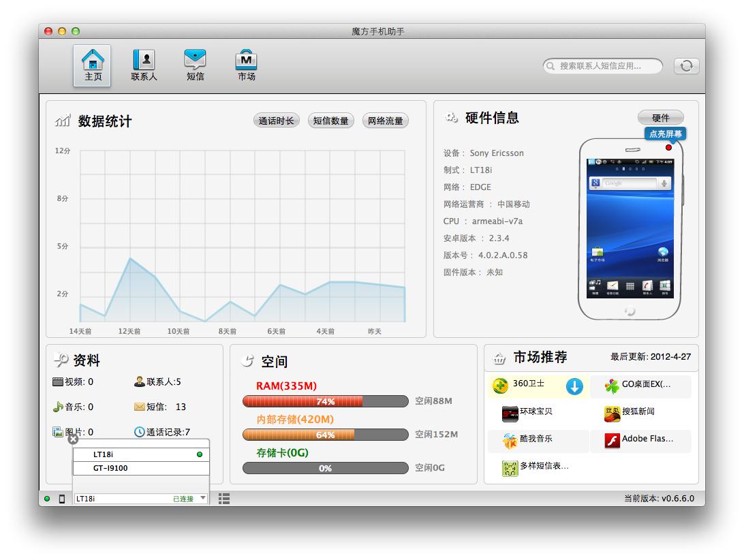Screen dimensions: 744x560
Task: Click the search contacts and SMS field
Action: tap(604, 66)
